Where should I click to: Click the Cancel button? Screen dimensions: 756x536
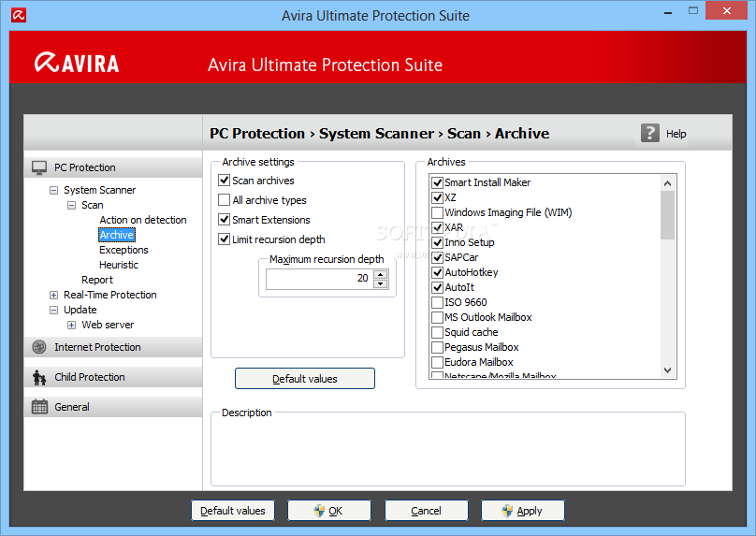coord(427,511)
